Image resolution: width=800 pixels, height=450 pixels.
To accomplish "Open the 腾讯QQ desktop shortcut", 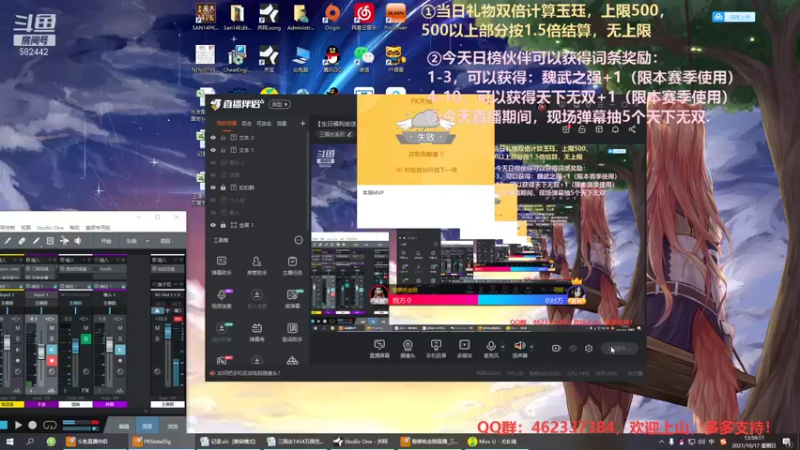I will pos(332,59).
